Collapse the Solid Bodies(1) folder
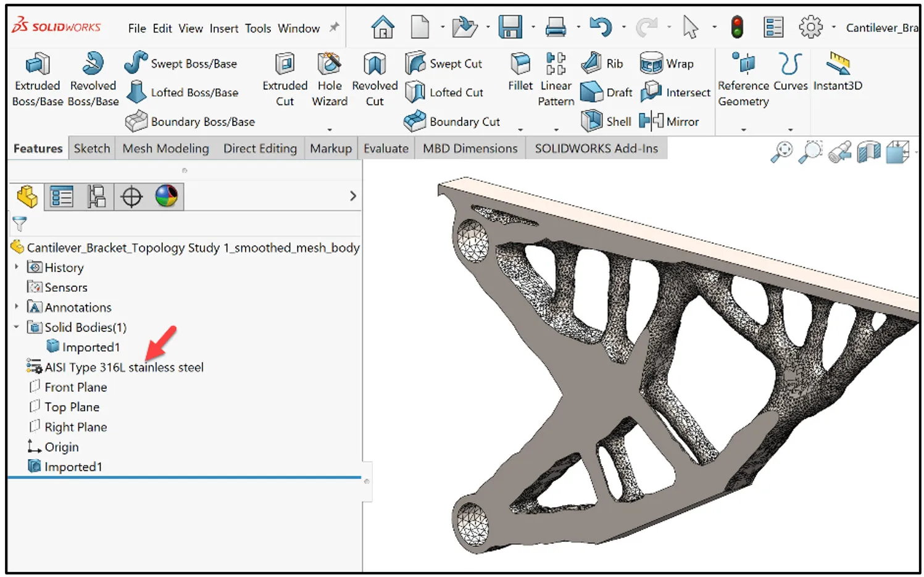Screen dimensions: 924x577 (17, 327)
